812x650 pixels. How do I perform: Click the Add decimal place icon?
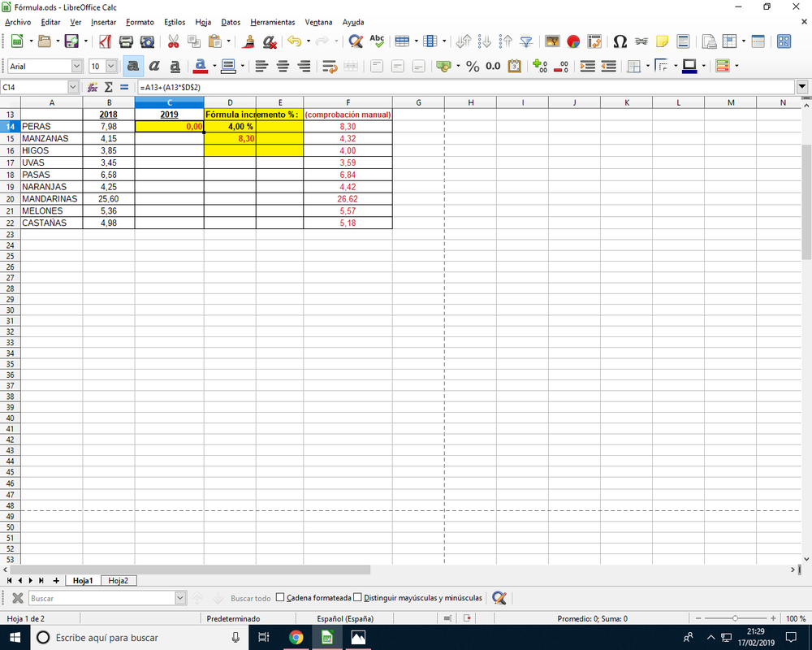(x=540, y=66)
